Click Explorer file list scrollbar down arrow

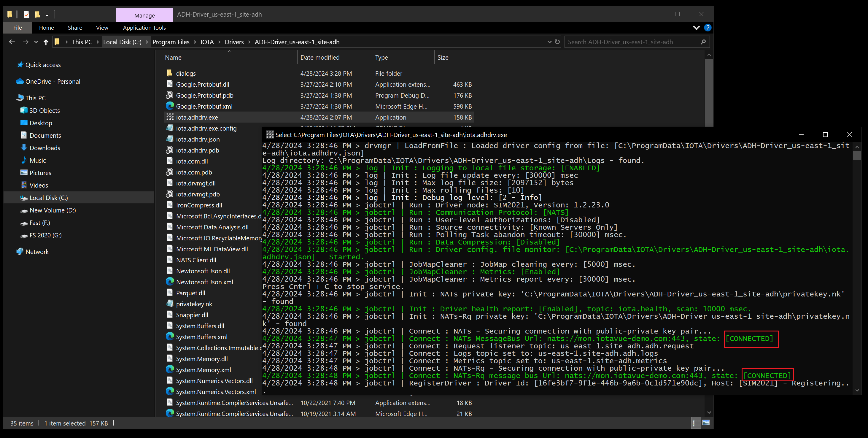click(709, 412)
